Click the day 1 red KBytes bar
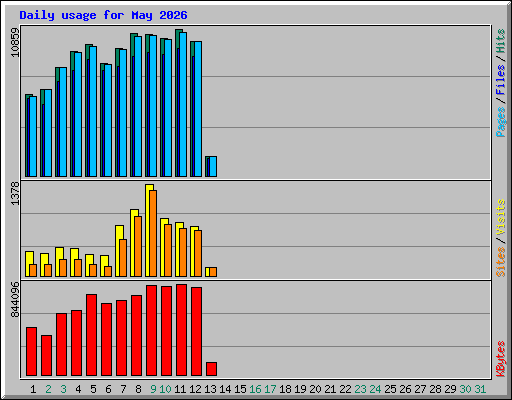512x400 pixels. [31, 351]
